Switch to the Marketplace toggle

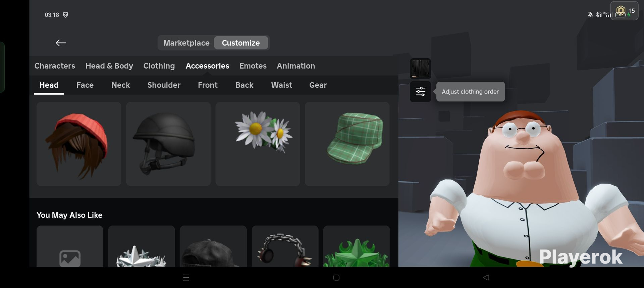(186, 43)
